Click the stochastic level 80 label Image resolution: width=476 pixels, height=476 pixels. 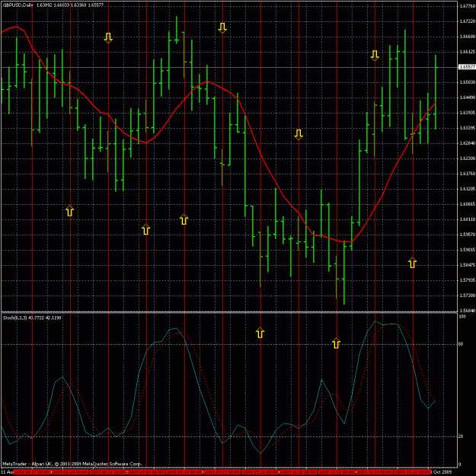(461, 344)
